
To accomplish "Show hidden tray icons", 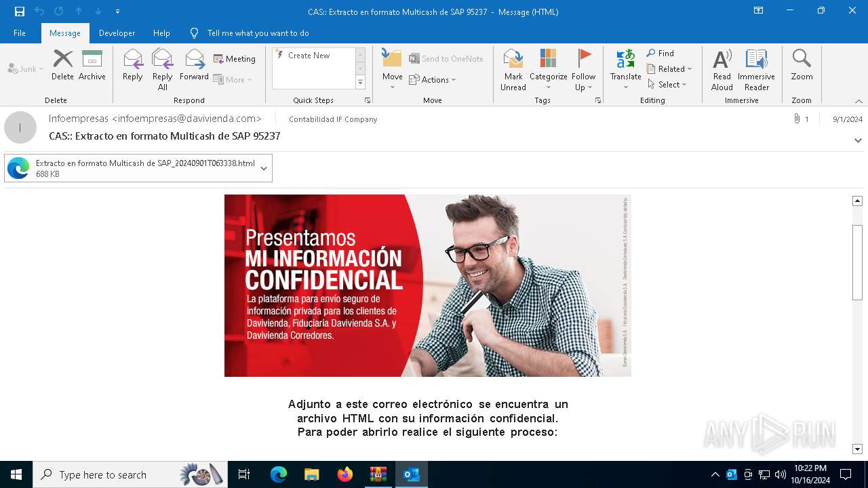I will pyautogui.click(x=715, y=474).
